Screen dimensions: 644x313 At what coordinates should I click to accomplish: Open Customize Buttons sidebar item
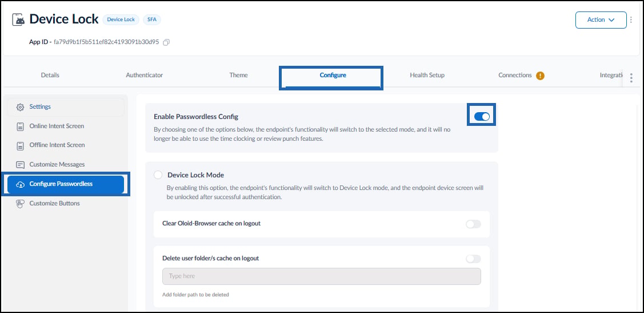click(66, 204)
